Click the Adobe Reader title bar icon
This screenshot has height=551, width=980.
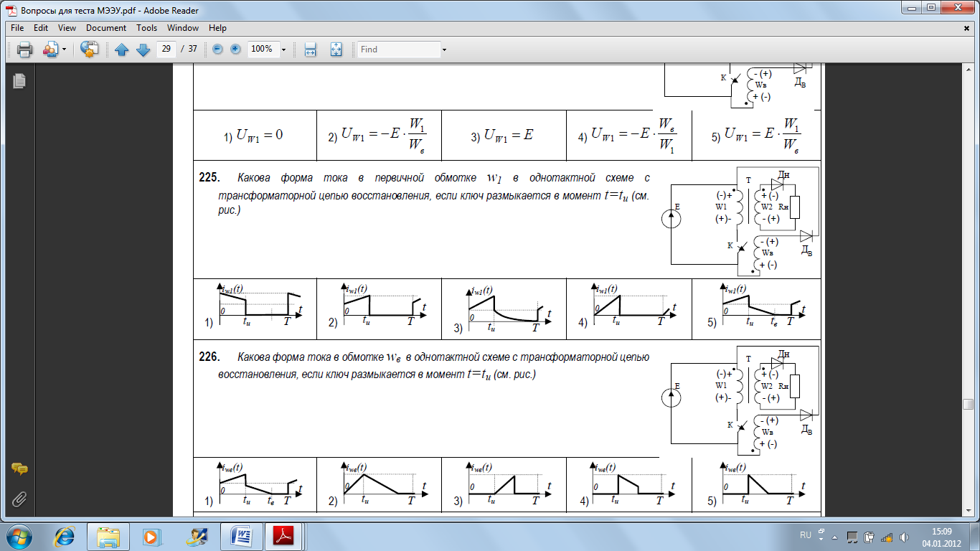click(x=11, y=10)
